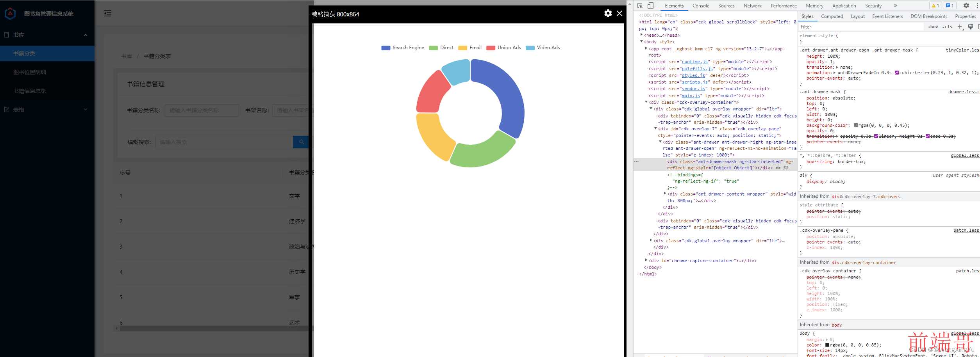The width and height of the screenshot is (980, 357).
Task: Toggle Video Ads legend item
Action: tap(543, 48)
